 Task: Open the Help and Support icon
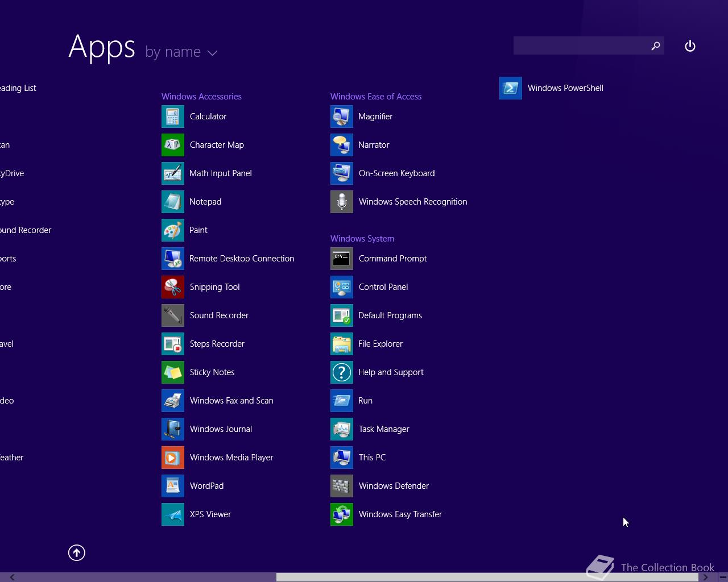point(342,372)
